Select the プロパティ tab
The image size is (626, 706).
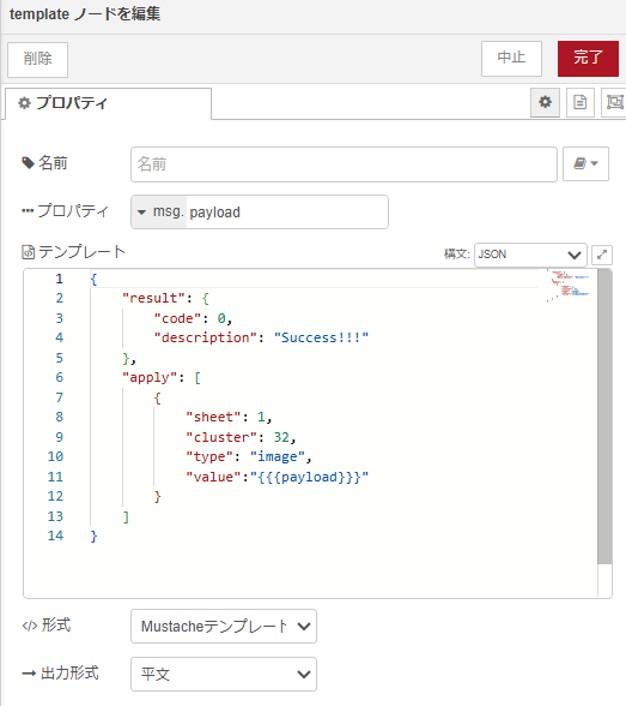coord(108,103)
